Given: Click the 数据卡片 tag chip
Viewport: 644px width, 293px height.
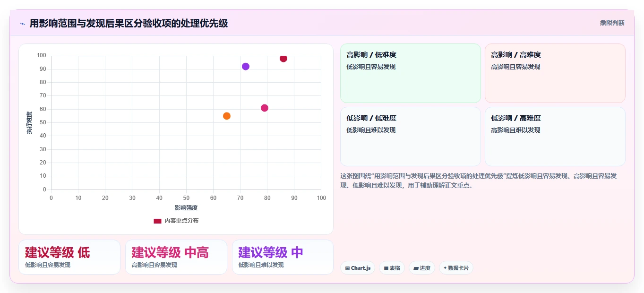Looking at the screenshot, I should pos(456,268).
